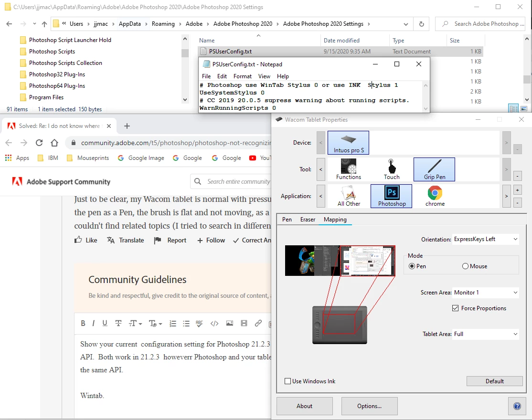Viewport: 532px width, 420px height.
Task: Open the Tablet Area Full dropdown
Action: tap(486, 334)
